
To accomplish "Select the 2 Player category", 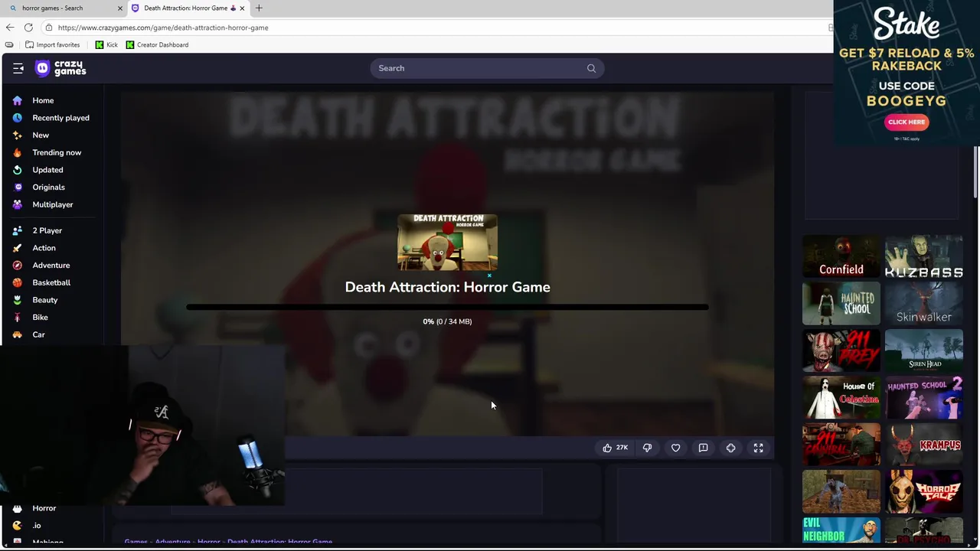I will (47, 230).
